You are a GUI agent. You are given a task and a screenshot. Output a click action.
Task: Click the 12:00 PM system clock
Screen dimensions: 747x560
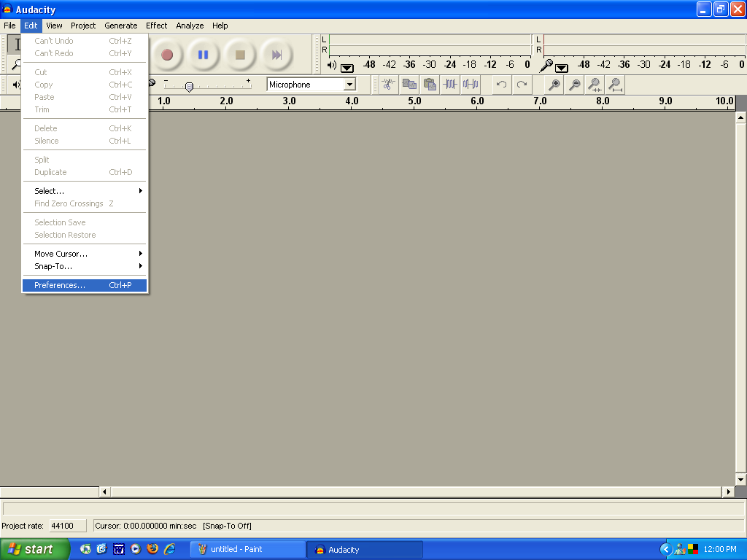point(720,549)
